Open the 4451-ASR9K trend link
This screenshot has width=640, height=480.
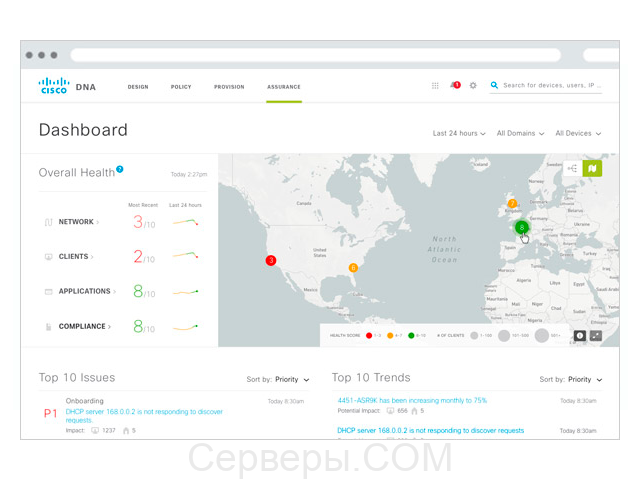[x=412, y=400]
